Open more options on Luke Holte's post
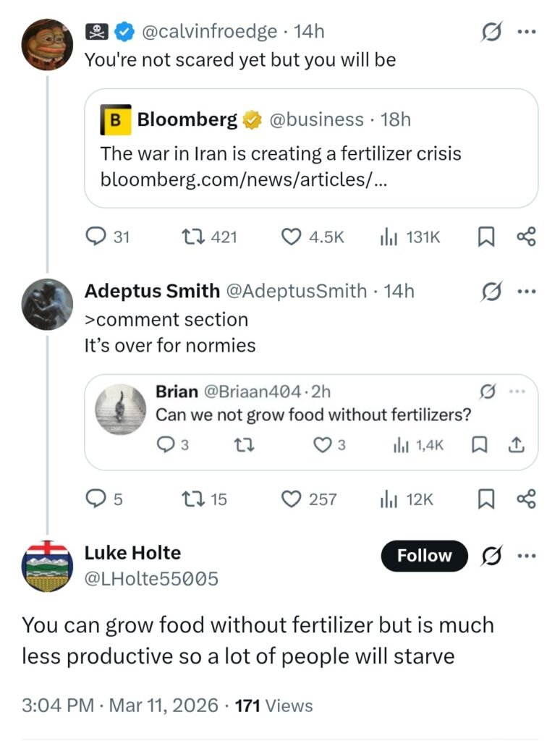 [x=527, y=556]
